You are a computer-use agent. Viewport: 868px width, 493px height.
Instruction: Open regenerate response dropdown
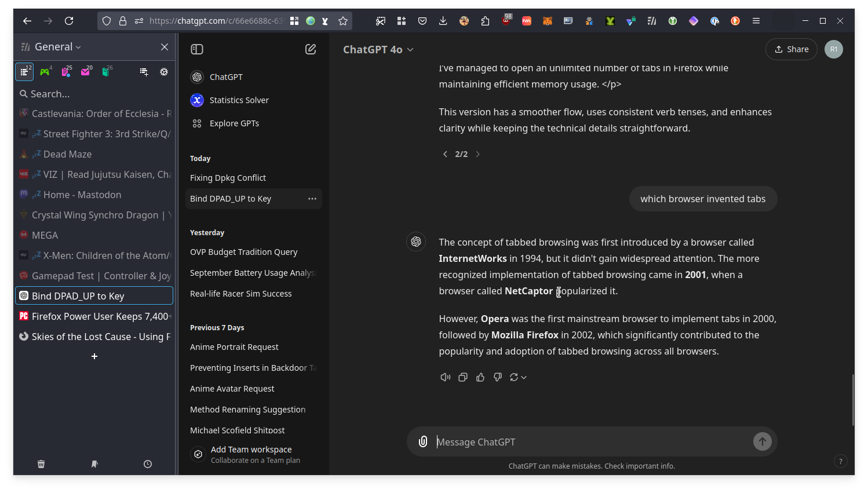coord(518,377)
